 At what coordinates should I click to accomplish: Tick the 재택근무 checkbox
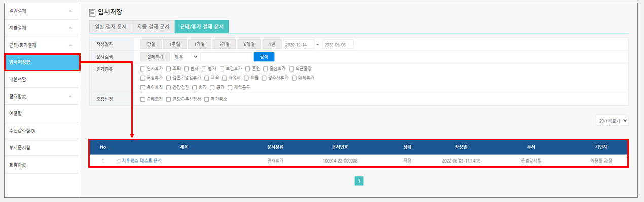[230, 87]
